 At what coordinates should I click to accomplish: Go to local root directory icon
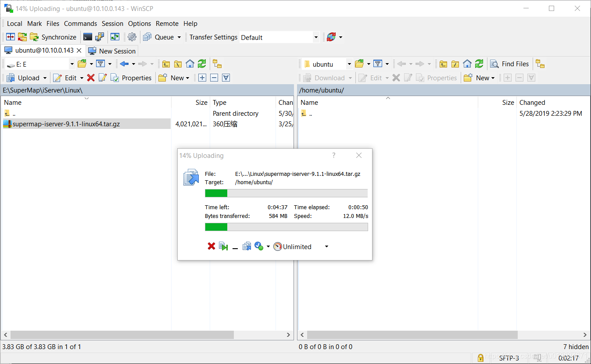178,64
